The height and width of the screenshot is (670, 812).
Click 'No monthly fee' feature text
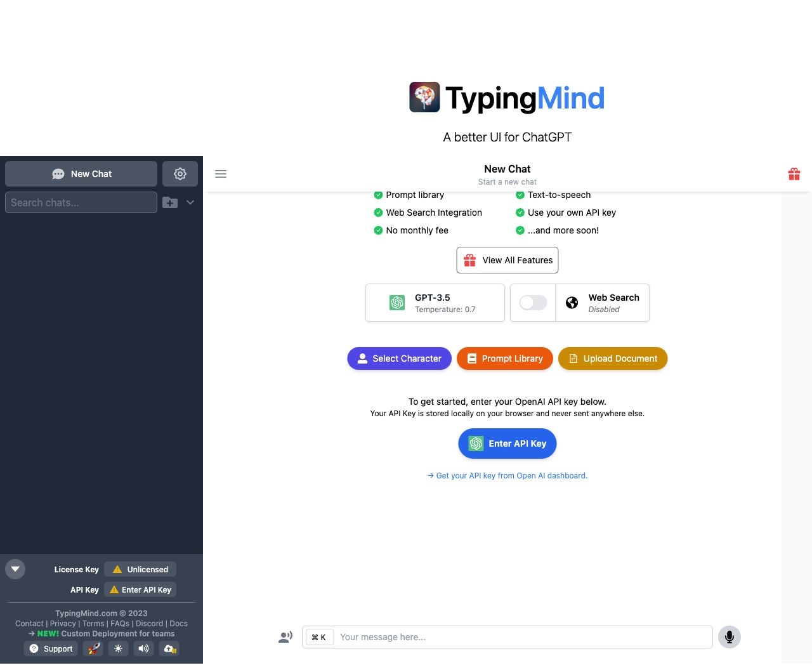tap(417, 230)
